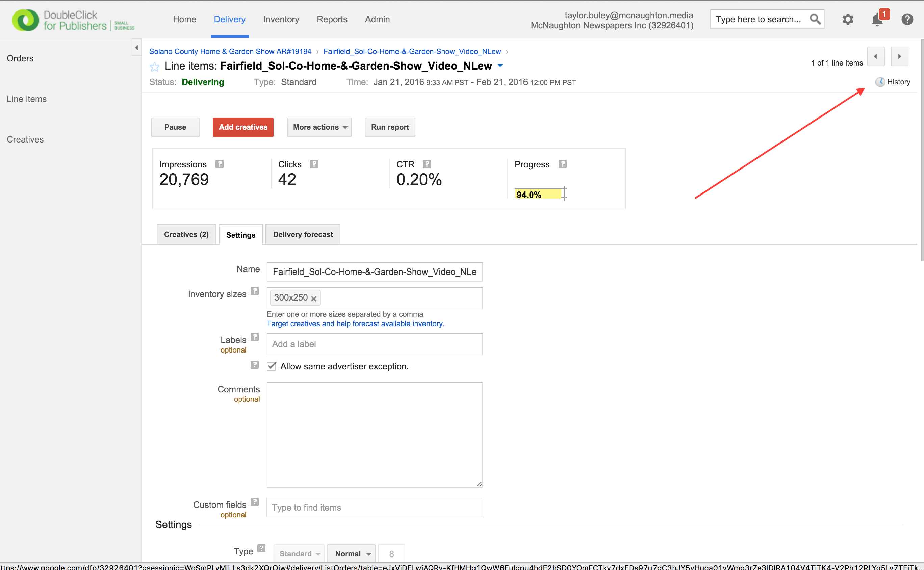The image size is (924, 570).
Task: Switch to the Delivery forecast tab
Action: tap(303, 234)
